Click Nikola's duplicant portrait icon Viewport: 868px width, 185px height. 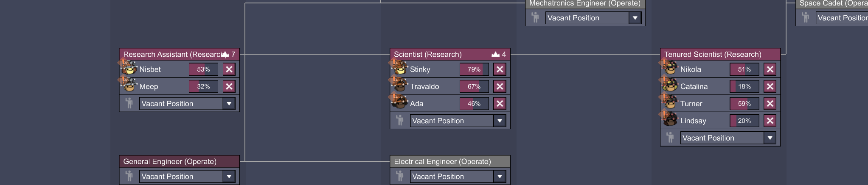[x=670, y=69]
